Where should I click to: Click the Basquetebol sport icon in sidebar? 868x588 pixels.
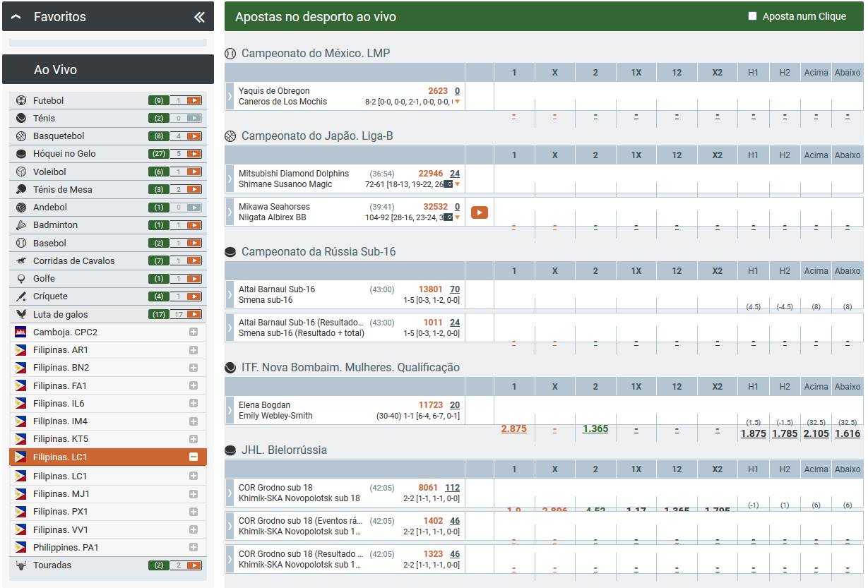point(21,136)
